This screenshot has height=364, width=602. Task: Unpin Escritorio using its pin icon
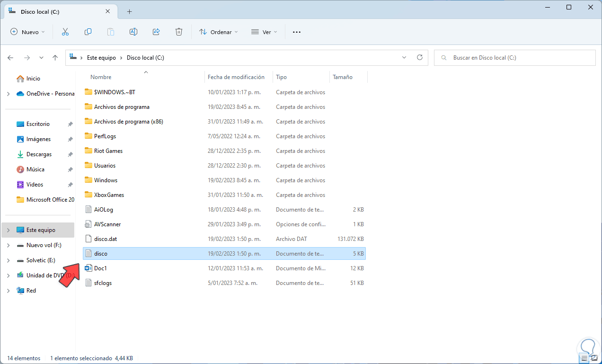pos(70,124)
